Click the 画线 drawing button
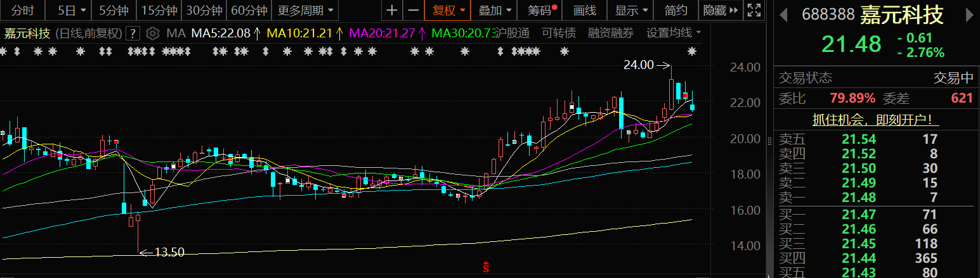The width and height of the screenshot is (980, 278). pyautogui.click(x=584, y=10)
